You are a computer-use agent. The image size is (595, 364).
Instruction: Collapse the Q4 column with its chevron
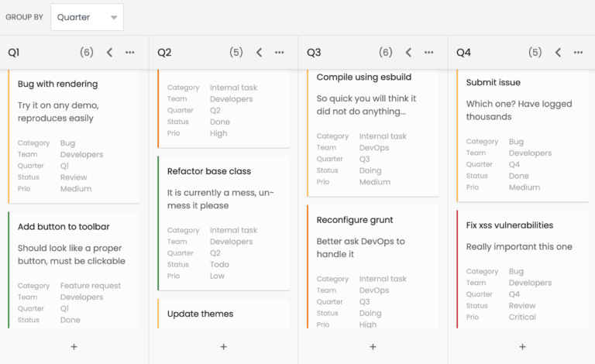pyautogui.click(x=558, y=53)
